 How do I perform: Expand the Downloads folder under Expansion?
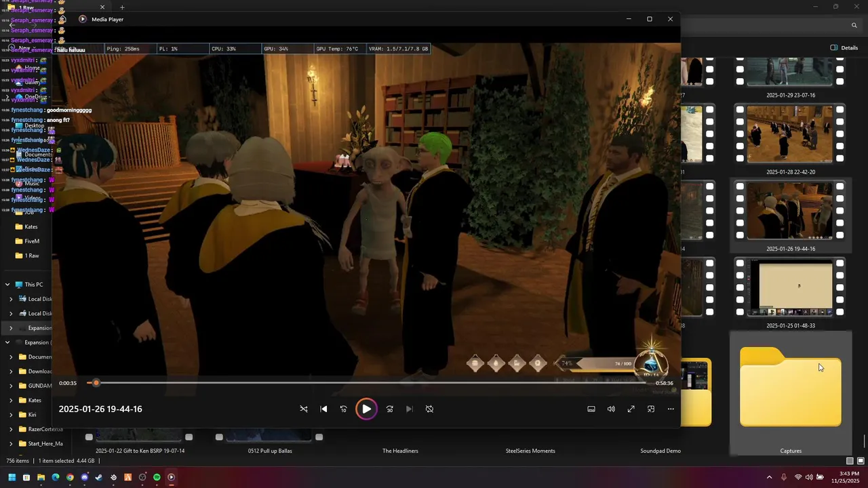click(x=10, y=371)
